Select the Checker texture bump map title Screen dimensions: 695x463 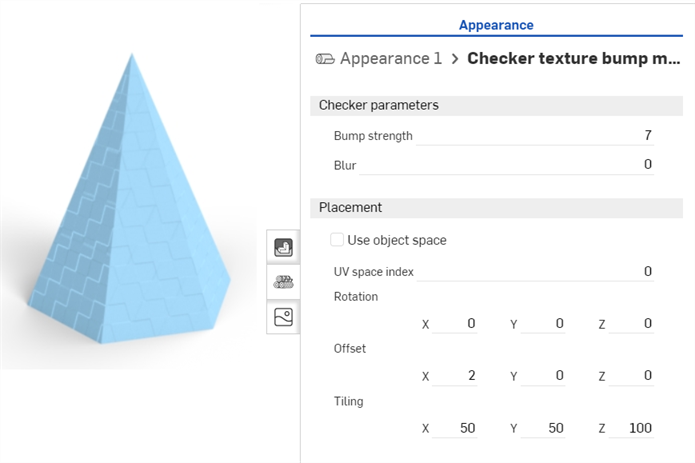click(x=574, y=58)
